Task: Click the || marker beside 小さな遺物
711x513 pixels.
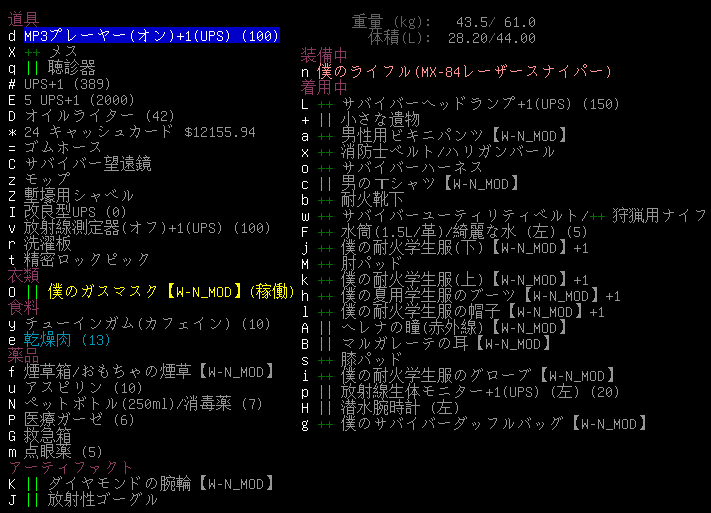Action: point(325,120)
